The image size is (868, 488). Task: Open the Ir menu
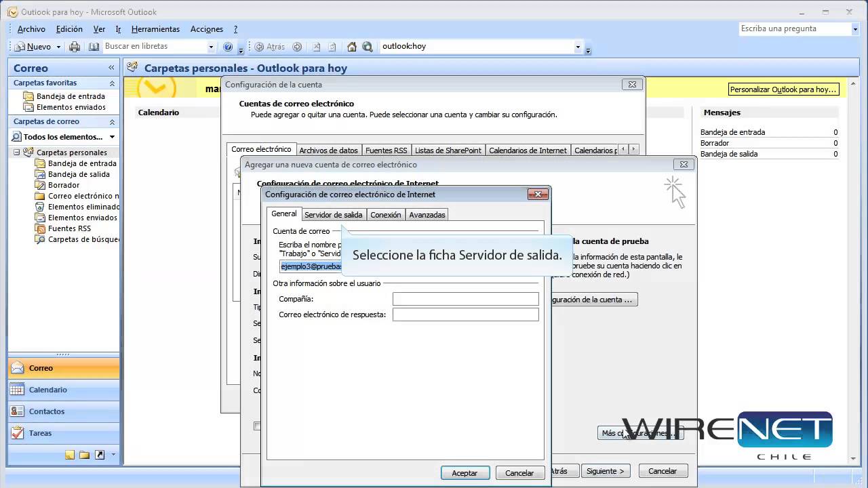(x=118, y=29)
